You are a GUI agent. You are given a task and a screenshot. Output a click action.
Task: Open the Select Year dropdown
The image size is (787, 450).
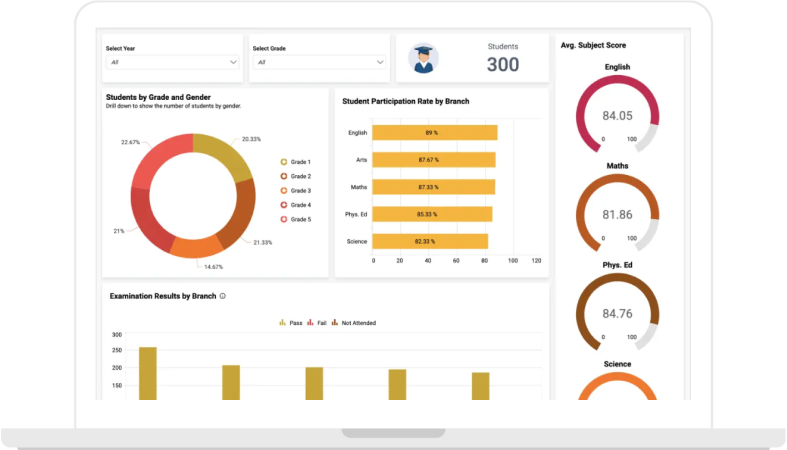coord(173,62)
